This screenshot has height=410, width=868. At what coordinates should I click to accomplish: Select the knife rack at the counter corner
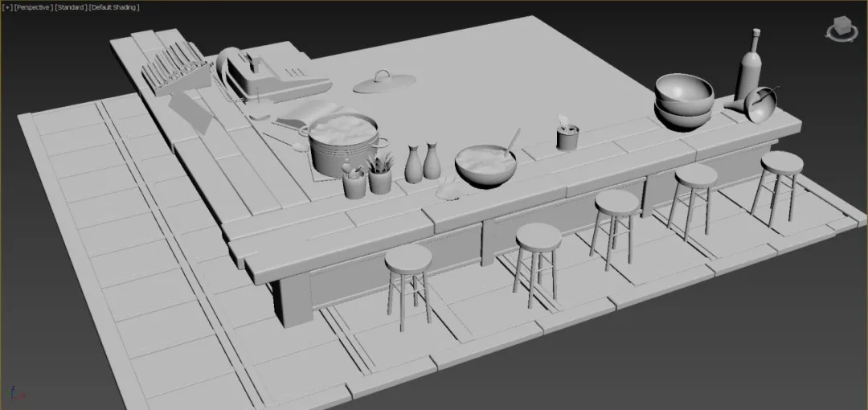tap(172, 69)
